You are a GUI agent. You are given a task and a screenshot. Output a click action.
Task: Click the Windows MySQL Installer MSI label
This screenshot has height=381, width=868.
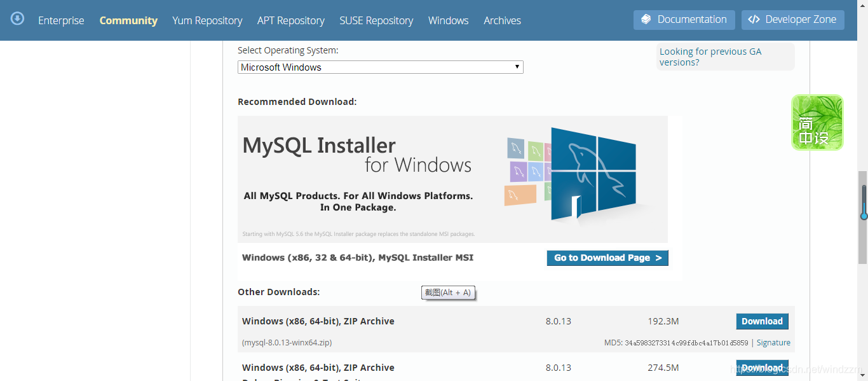(358, 258)
